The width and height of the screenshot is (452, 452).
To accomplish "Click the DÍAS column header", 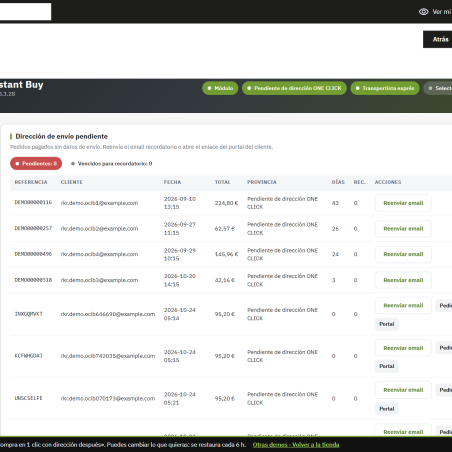I will pyautogui.click(x=338, y=182).
